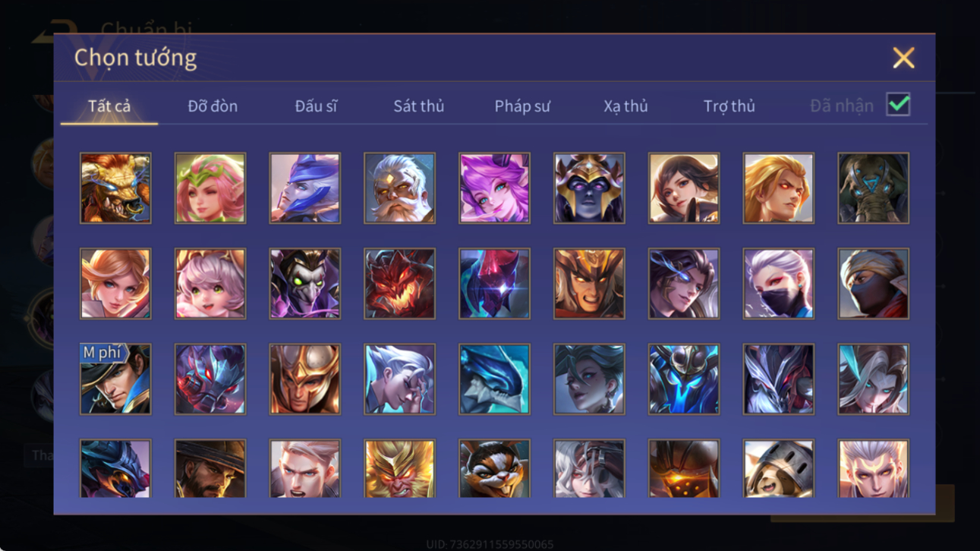Close the Chọn tướng dialog
The image size is (980, 551).
pos(903,58)
